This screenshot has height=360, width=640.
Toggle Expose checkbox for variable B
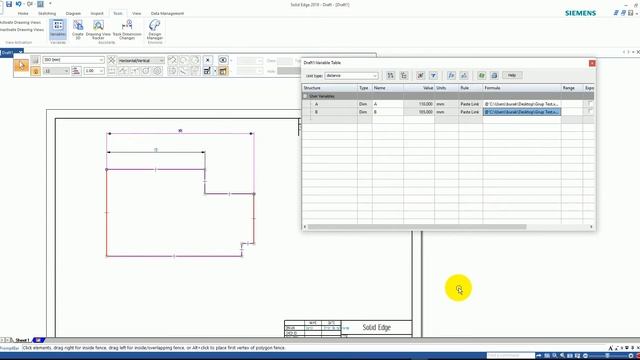[590, 111]
